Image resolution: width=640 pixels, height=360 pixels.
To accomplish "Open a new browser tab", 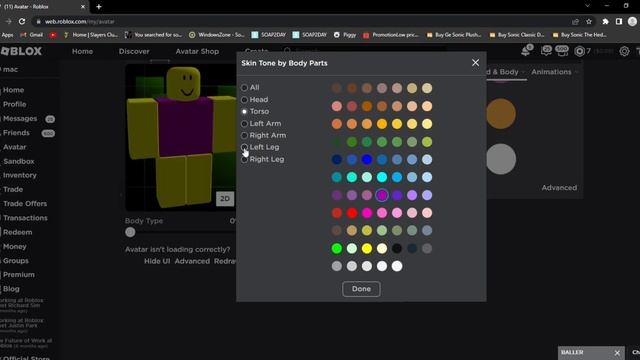I will [x=99, y=7].
